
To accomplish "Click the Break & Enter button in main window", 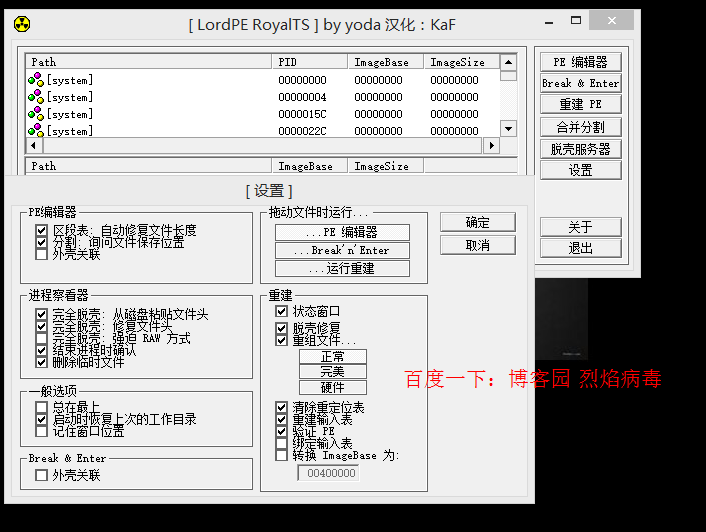I will pyautogui.click(x=580, y=83).
